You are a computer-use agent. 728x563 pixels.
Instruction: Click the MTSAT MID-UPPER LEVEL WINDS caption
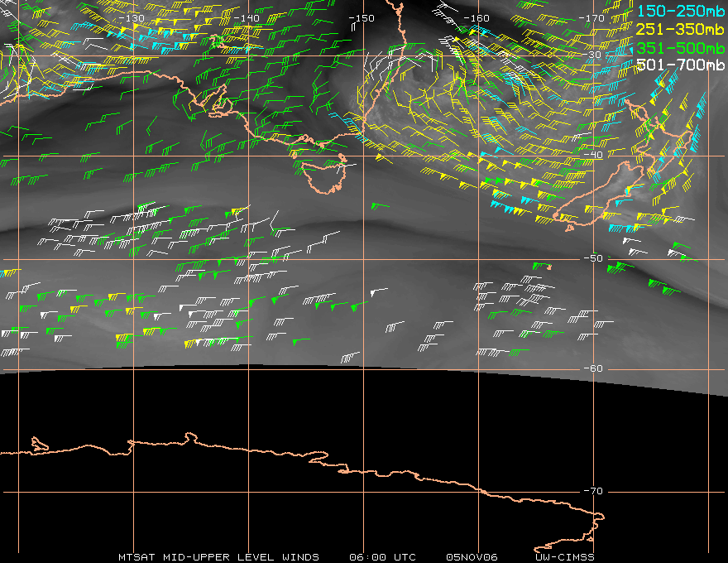218,557
